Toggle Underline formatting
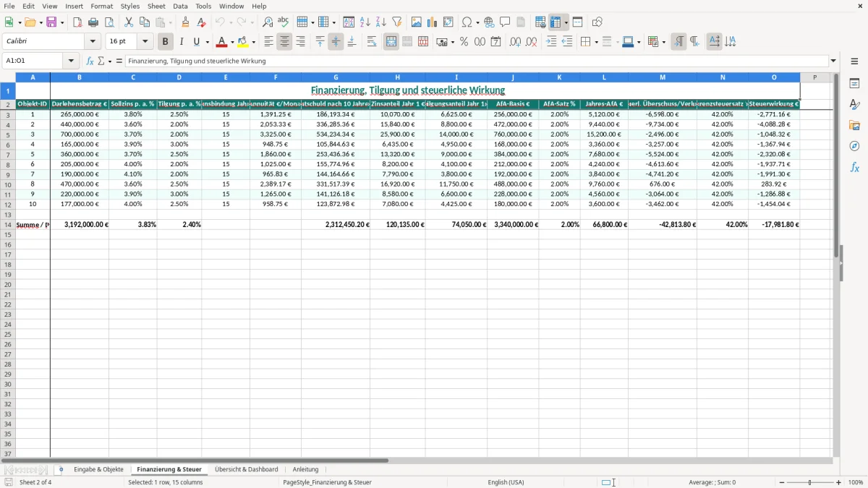This screenshot has width=868, height=488. click(196, 42)
